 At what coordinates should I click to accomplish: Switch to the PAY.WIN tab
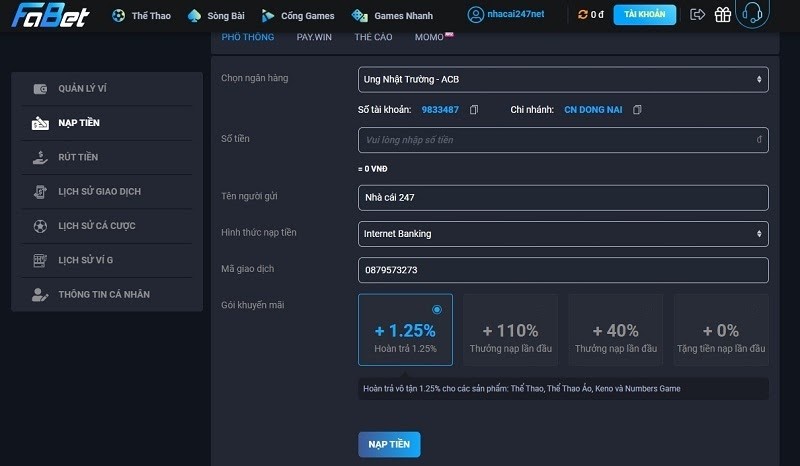[312, 37]
